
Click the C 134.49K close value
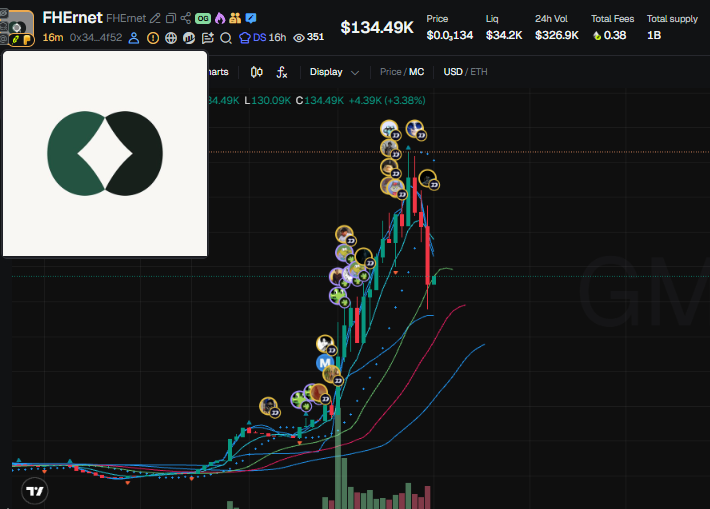click(x=320, y=101)
